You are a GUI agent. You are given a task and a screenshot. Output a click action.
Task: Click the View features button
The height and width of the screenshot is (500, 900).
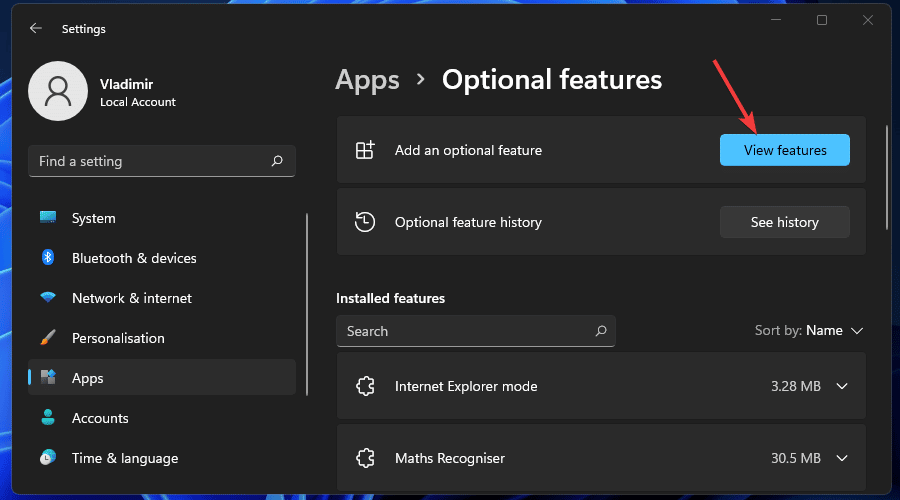tap(785, 150)
